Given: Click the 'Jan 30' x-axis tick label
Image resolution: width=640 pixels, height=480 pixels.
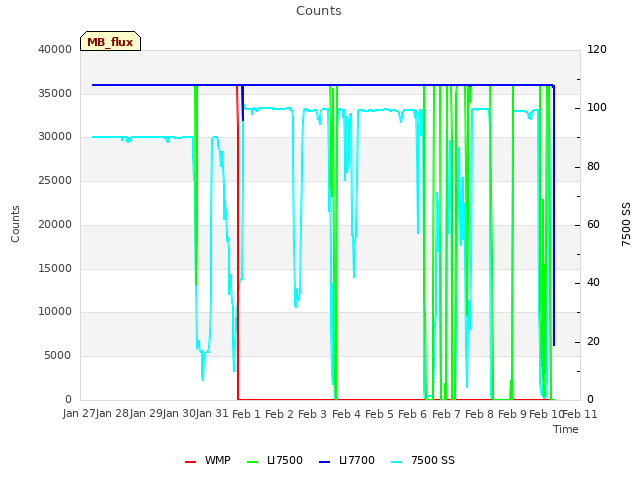Looking at the screenshot, I should tap(179, 413).
